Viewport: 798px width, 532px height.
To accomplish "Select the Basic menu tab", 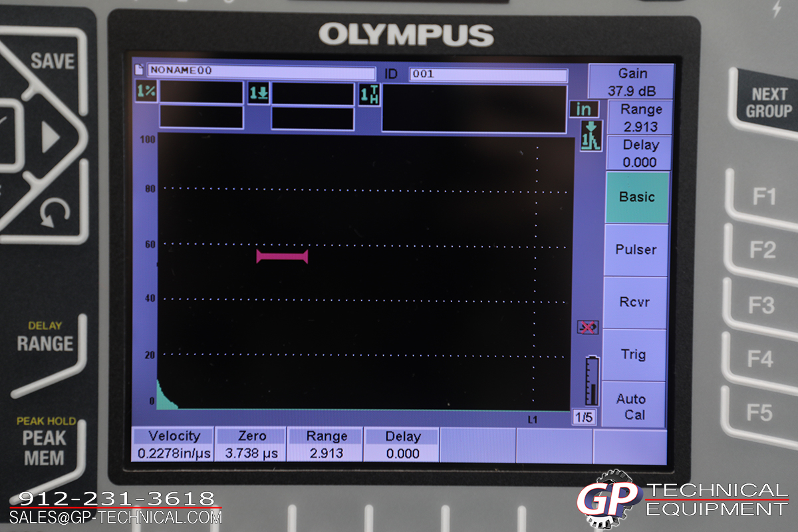I will pos(636,198).
